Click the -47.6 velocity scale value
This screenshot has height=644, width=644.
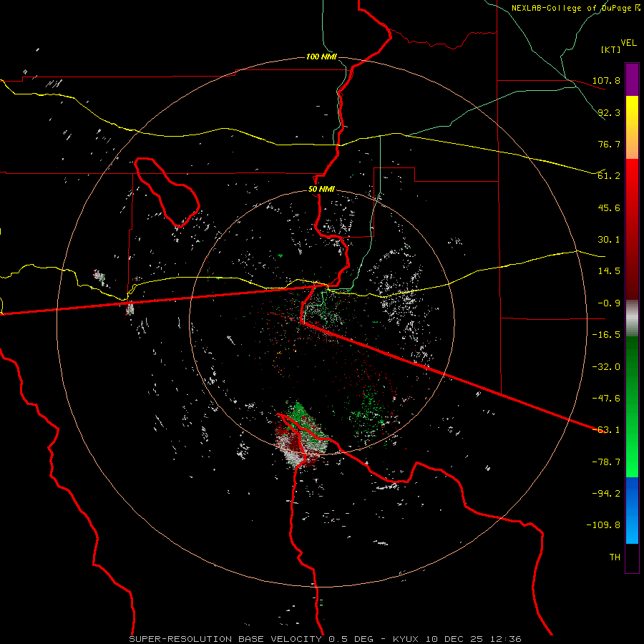pos(606,399)
